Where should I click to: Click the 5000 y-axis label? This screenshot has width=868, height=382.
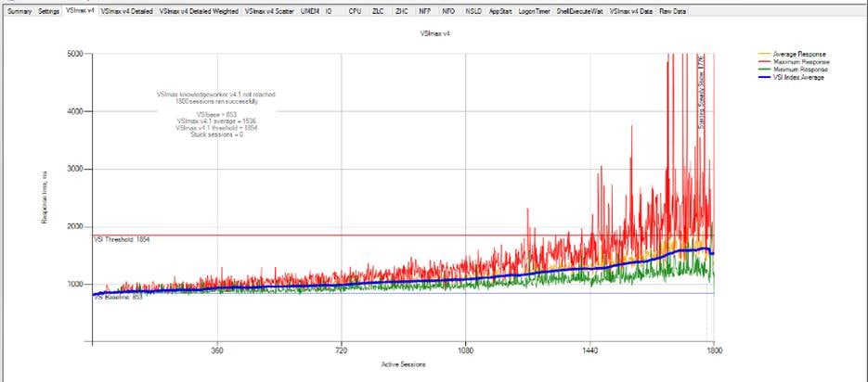point(76,54)
